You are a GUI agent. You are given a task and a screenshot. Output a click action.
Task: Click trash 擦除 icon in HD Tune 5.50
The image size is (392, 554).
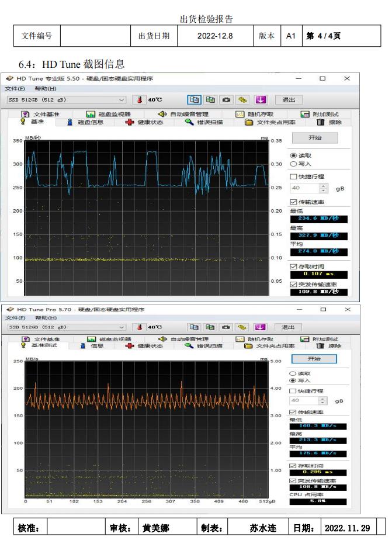click(x=320, y=122)
